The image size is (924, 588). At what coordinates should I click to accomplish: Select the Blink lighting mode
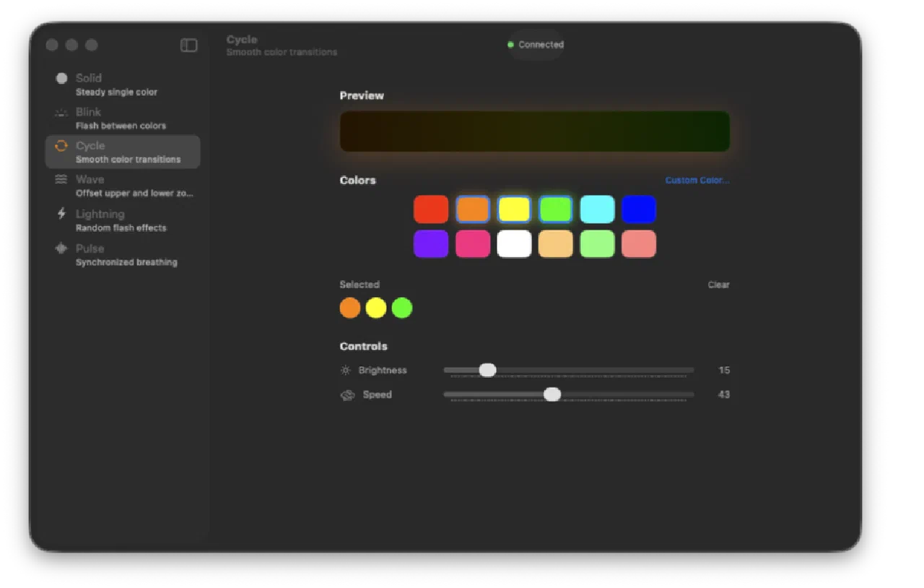(x=123, y=118)
